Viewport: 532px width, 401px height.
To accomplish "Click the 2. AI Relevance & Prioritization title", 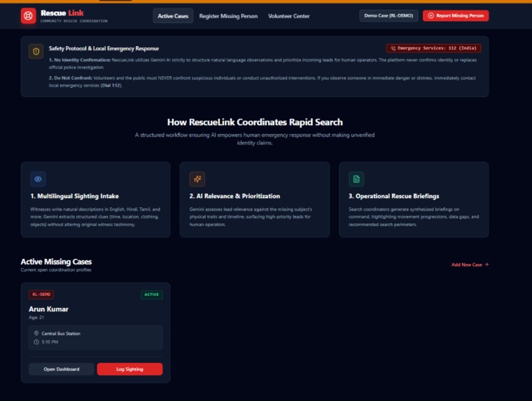I will pyautogui.click(x=234, y=196).
